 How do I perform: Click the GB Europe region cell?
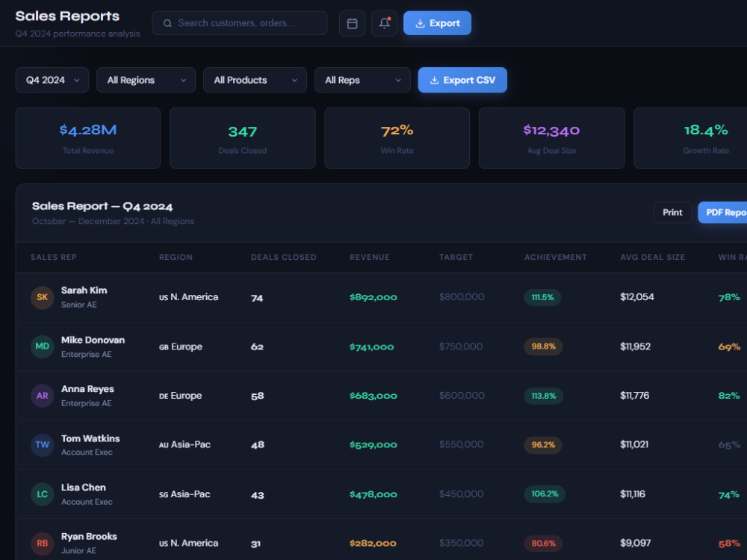(x=181, y=346)
